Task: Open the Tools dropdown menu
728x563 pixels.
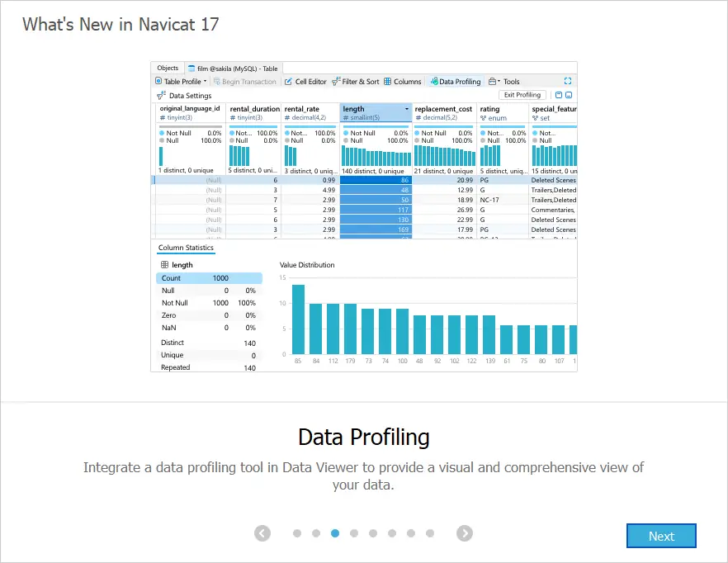Action: click(x=504, y=81)
